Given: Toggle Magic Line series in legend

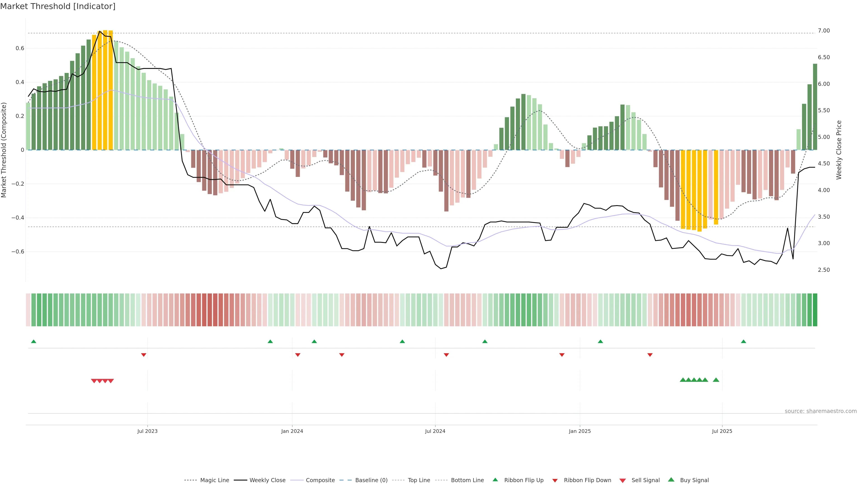Looking at the screenshot, I should click(214, 480).
